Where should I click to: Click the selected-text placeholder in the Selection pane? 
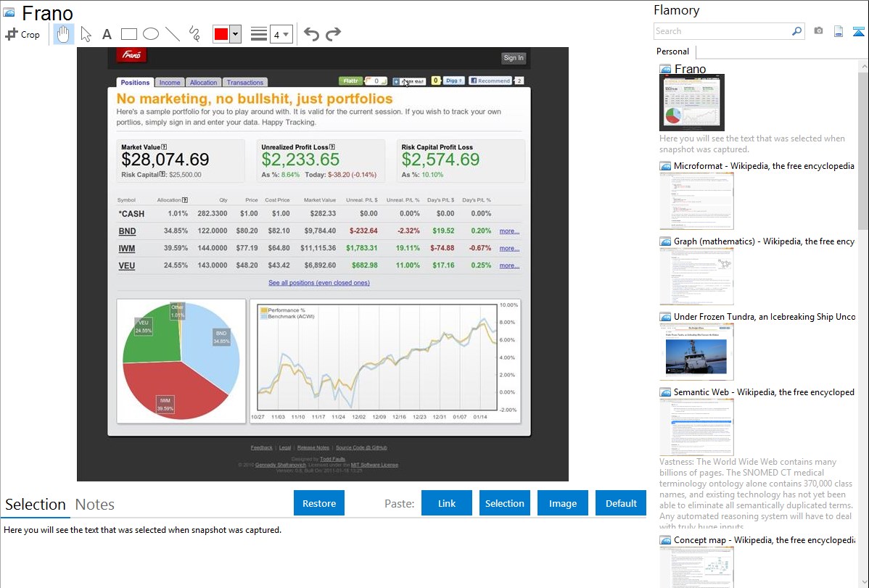tap(142, 531)
